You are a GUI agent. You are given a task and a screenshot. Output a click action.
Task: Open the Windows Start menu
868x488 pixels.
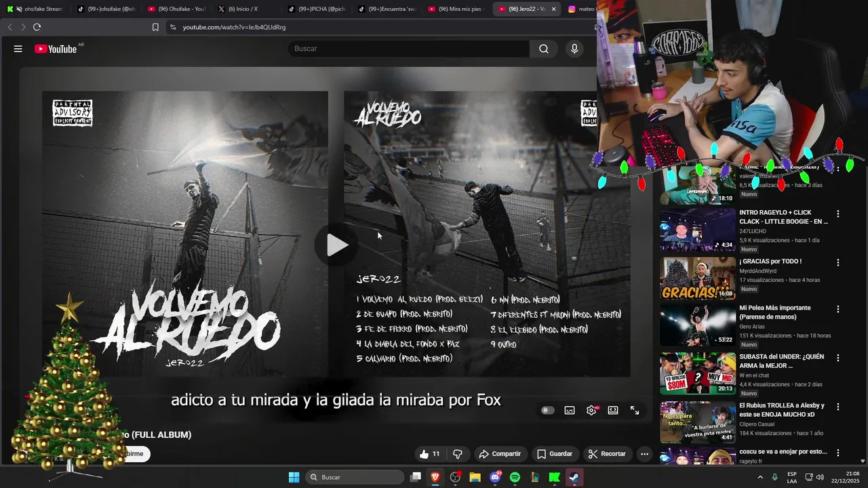[294, 477]
